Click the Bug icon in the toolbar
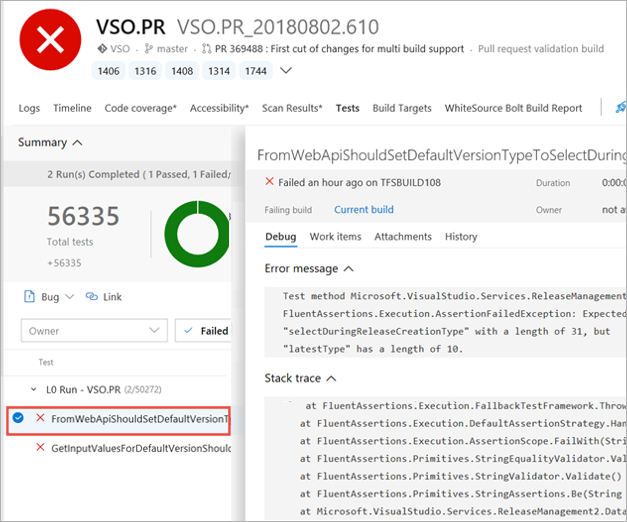Image resolution: width=627 pixels, height=522 pixels. 28,297
